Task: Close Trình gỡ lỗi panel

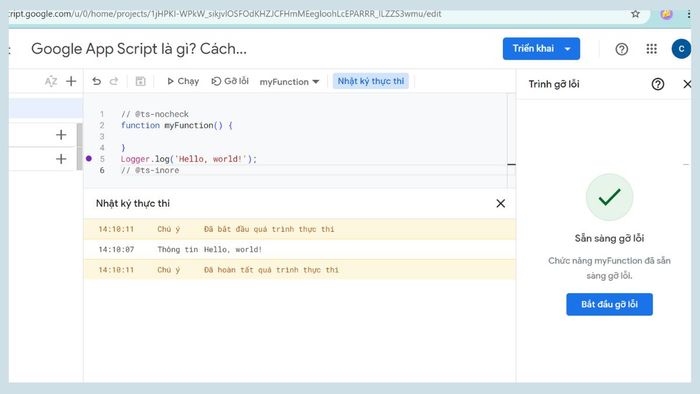Action: tap(687, 84)
